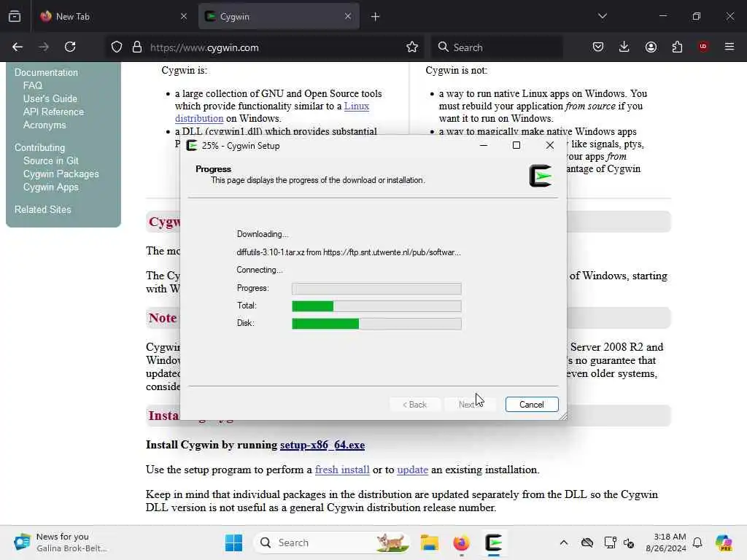Open News for you widget
The width and height of the screenshot is (747, 560).
pos(61,542)
